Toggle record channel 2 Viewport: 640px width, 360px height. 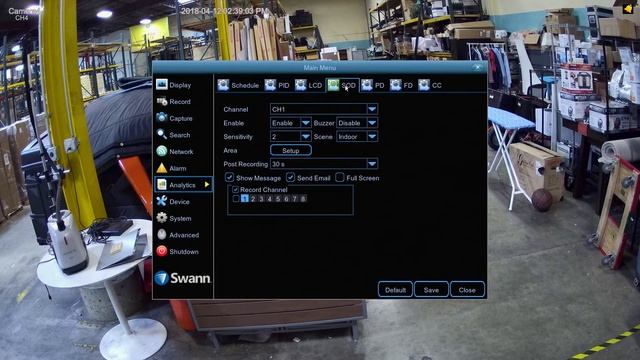pyautogui.click(x=253, y=199)
